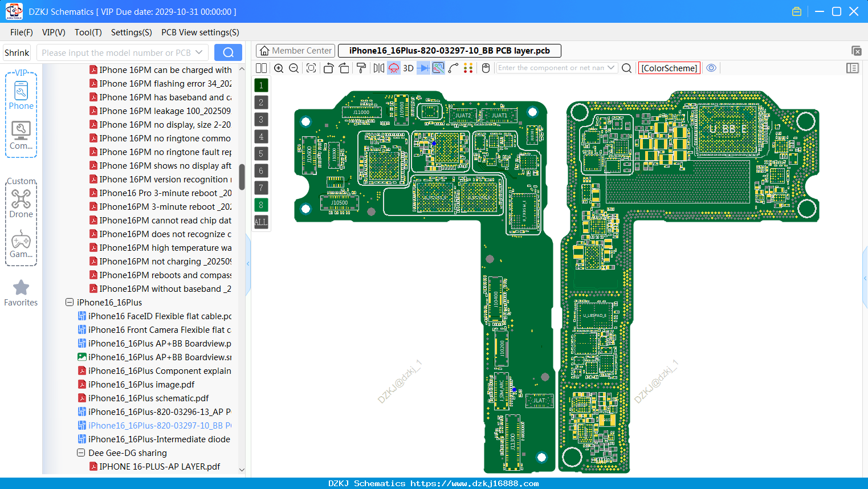Open component or net name dropdown
Image resolution: width=868 pixels, height=489 pixels.
(611, 68)
